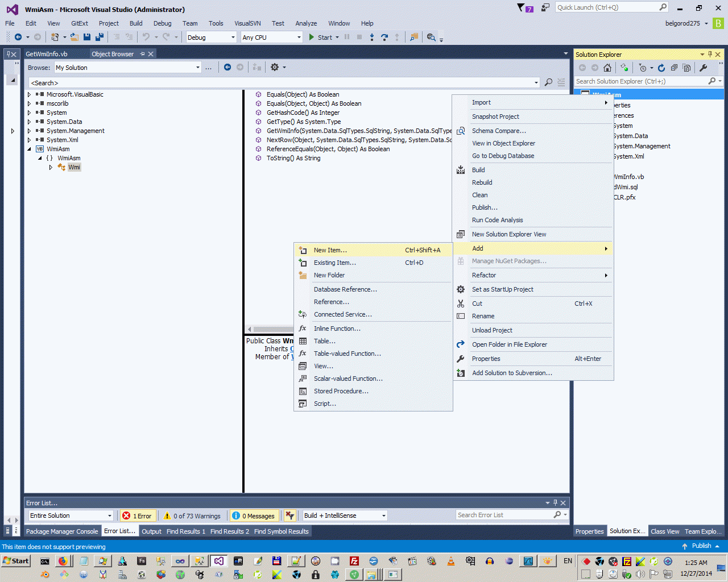Click the Object Browser search magnifier
This screenshot has height=582, width=728.
click(548, 82)
